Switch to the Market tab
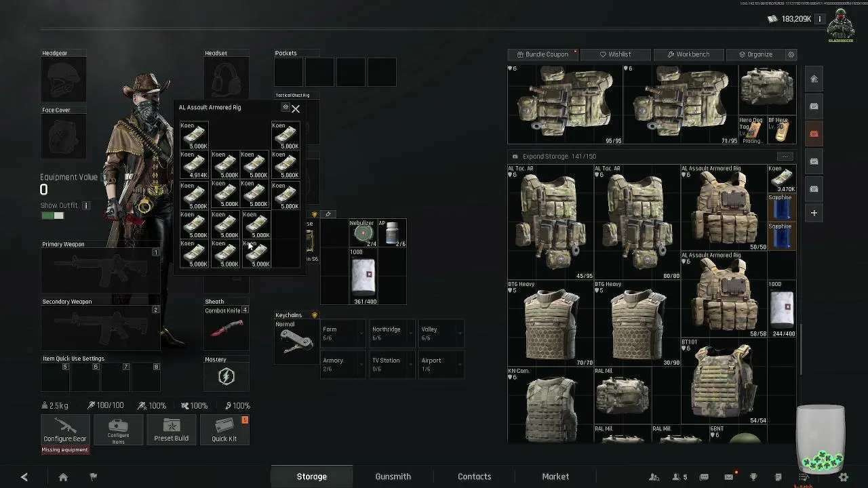 coord(555,476)
